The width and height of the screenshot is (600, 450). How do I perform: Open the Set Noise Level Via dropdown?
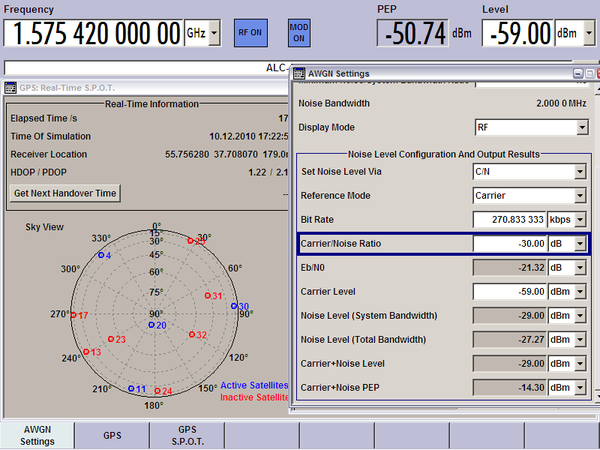coord(531,172)
